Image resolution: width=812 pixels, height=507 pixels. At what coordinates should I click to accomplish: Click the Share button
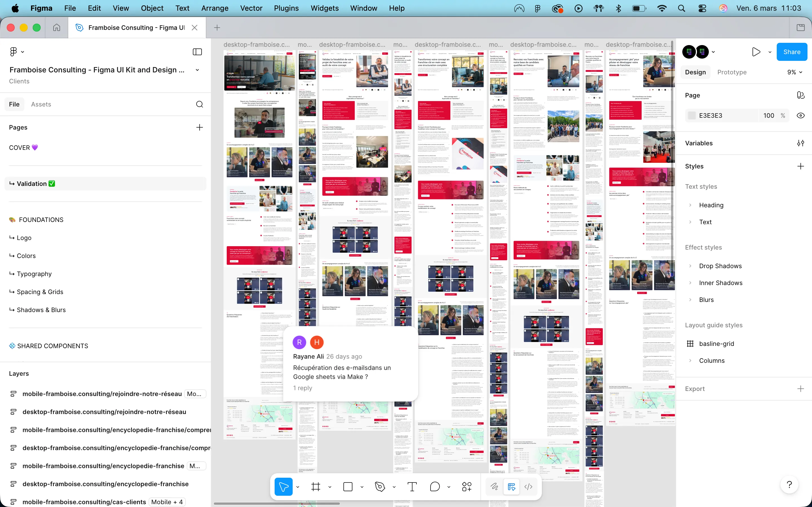(791, 52)
